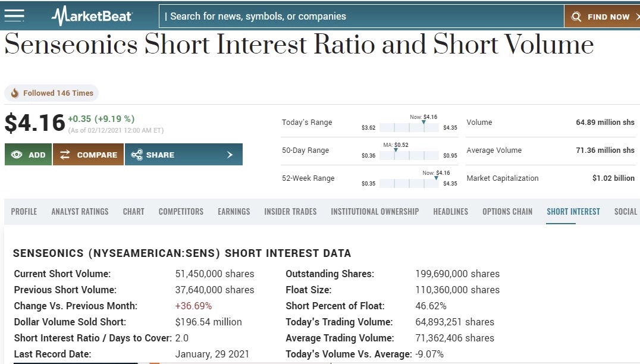View the Earnings tab
The width and height of the screenshot is (640, 364).
[234, 211]
